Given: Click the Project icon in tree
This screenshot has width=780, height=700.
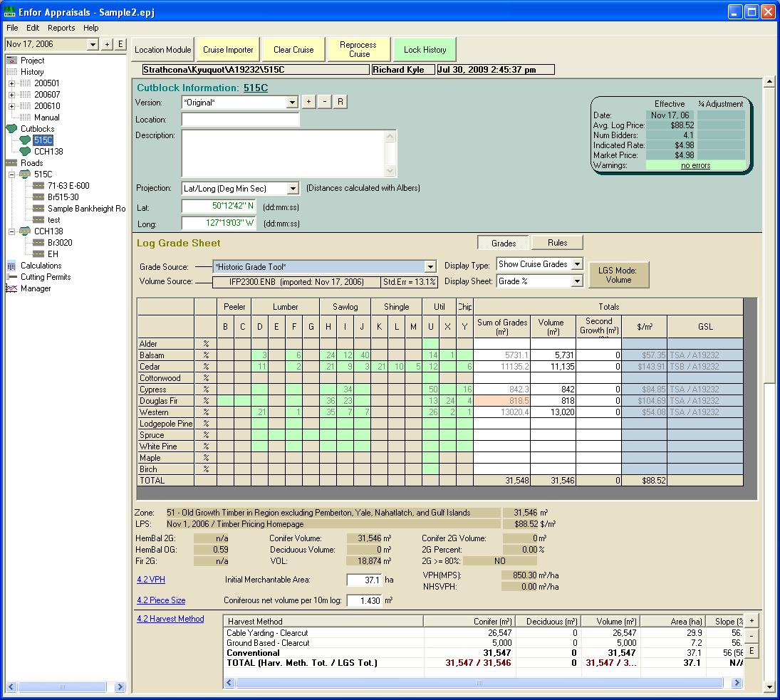Looking at the screenshot, I should (11, 61).
